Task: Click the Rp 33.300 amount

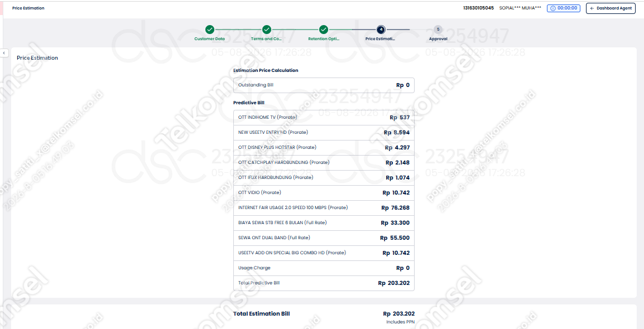Action: (x=395, y=222)
